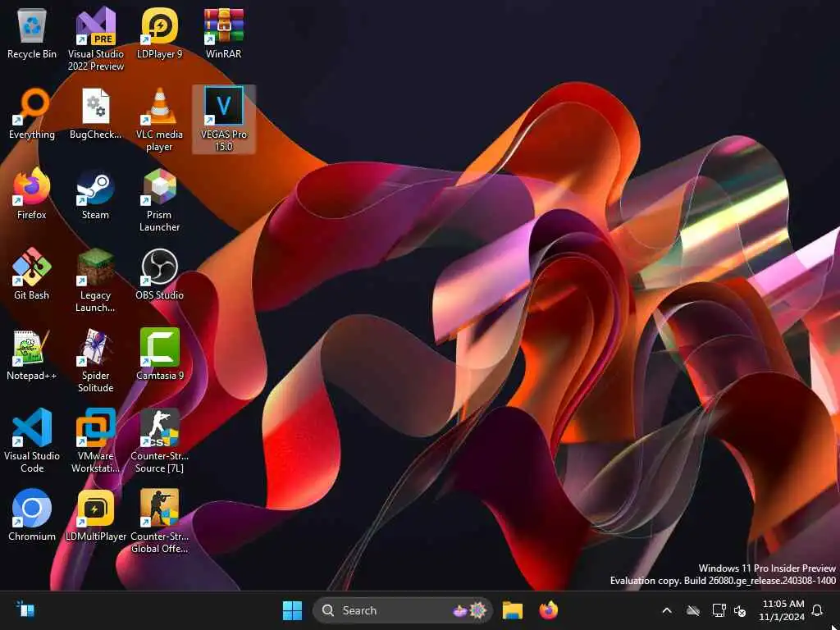Screen dimensions: 840x630
Task: Select the Visual Studio Code shortcut
Action: point(32,441)
